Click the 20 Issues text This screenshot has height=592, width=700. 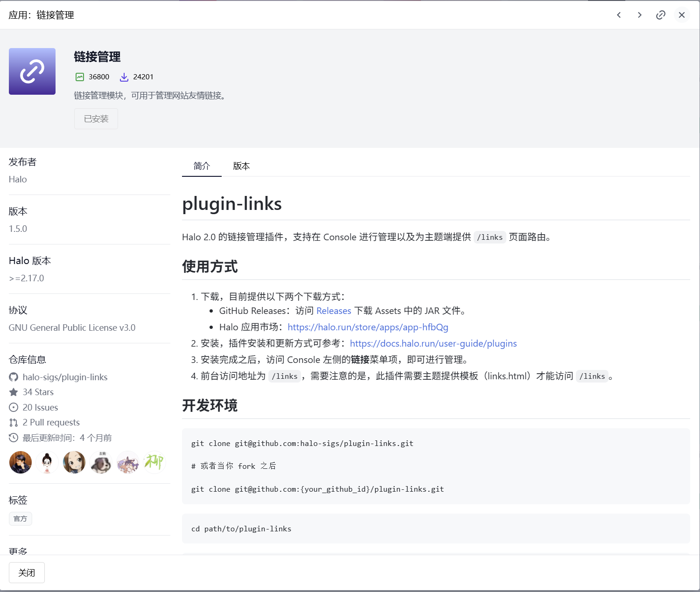[40, 407]
